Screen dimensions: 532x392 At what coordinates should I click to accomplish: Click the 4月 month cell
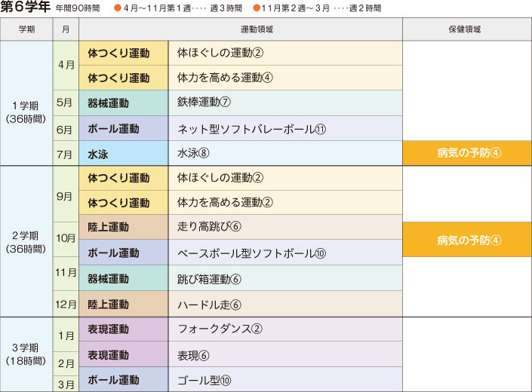[x=66, y=66]
